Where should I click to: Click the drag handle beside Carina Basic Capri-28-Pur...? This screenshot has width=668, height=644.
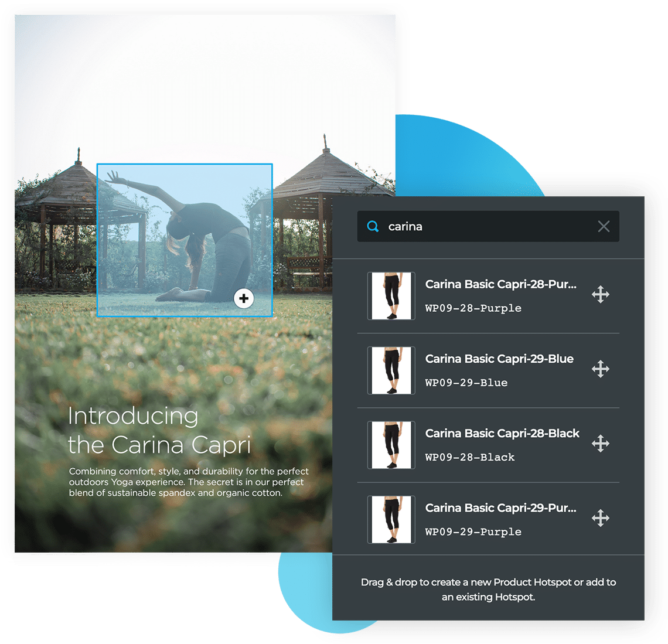tap(600, 295)
